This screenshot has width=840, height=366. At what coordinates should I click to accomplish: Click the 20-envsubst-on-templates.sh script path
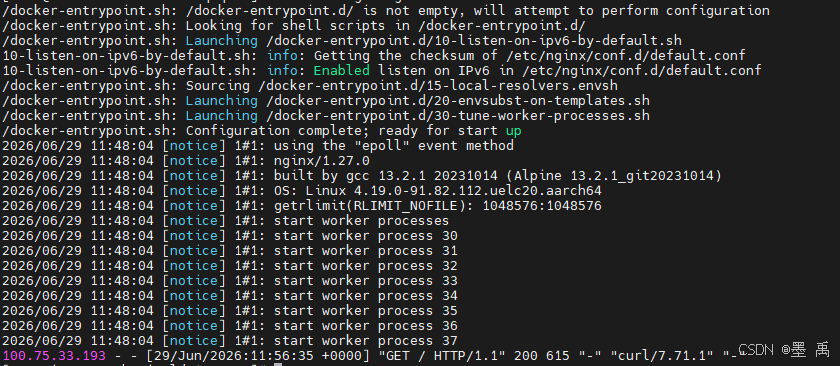(458, 101)
